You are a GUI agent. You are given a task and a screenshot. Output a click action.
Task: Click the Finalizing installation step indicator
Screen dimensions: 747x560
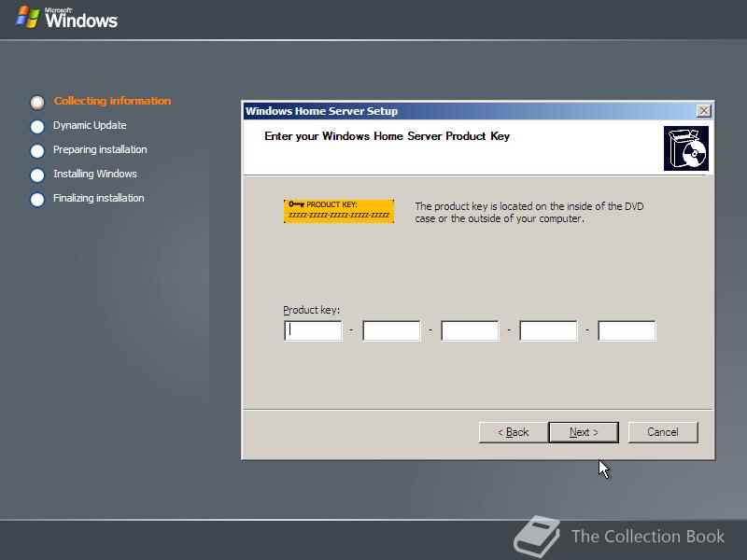pos(37,199)
